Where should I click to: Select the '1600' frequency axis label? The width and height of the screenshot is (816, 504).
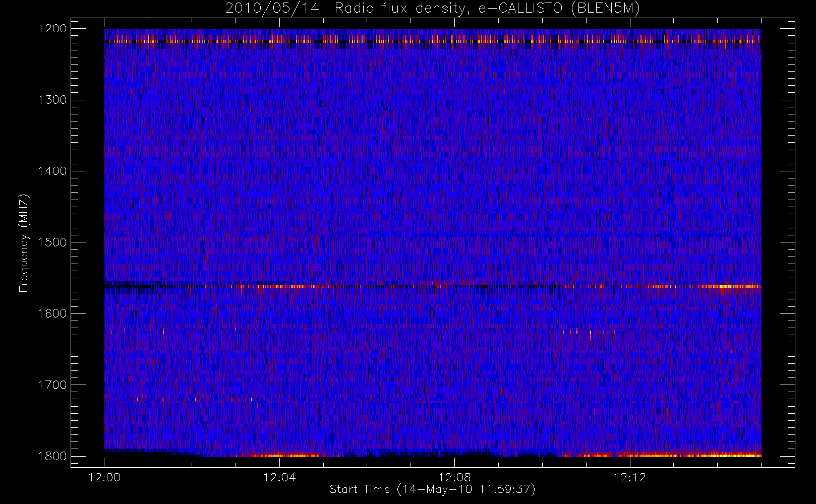pos(52,313)
